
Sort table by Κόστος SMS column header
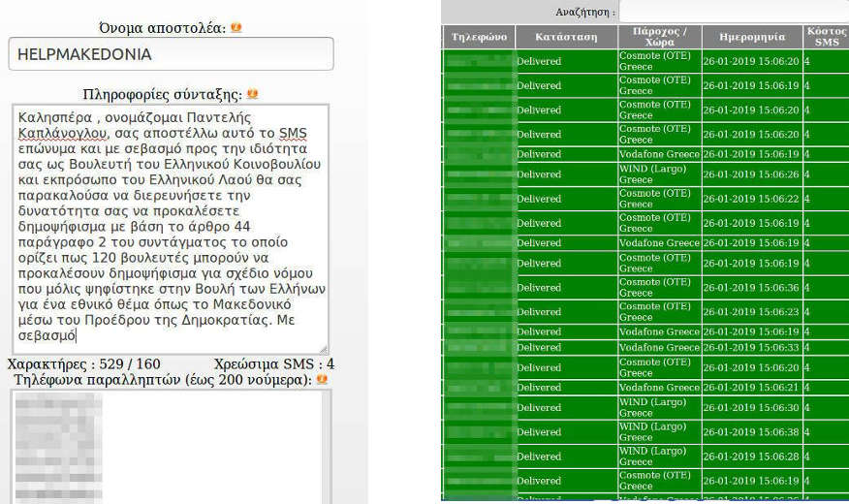pyautogui.click(x=825, y=37)
